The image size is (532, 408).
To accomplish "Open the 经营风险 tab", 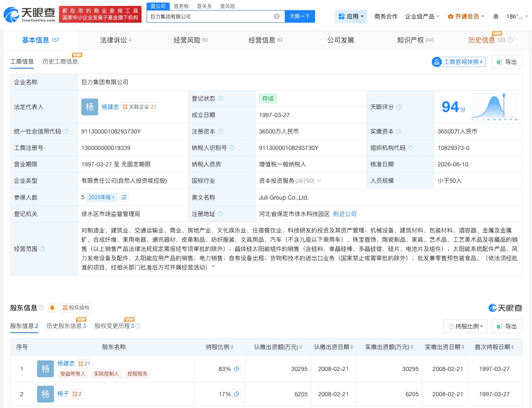I will [x=190, y=40].
